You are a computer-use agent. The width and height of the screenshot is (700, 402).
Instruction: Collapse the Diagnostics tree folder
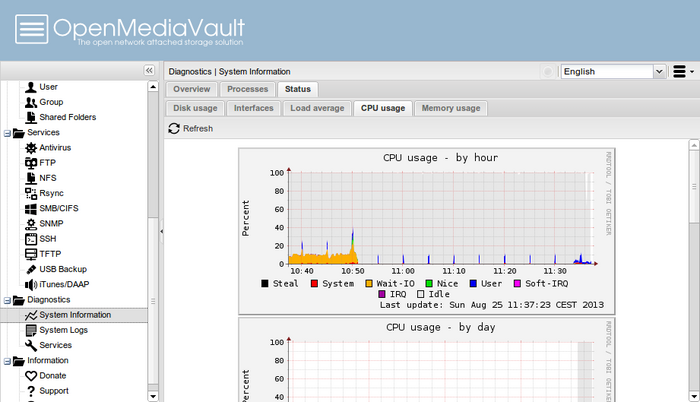point(8,299)
